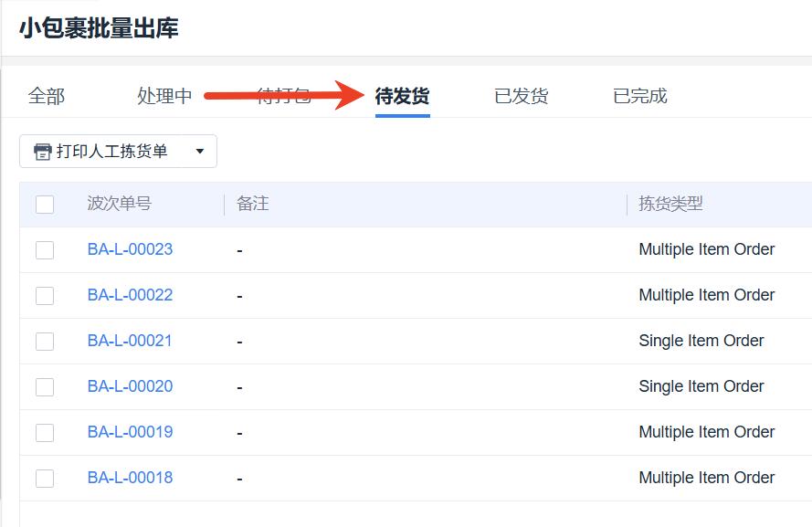Click the 打印人工拣货单 button label

click(112, 152)
